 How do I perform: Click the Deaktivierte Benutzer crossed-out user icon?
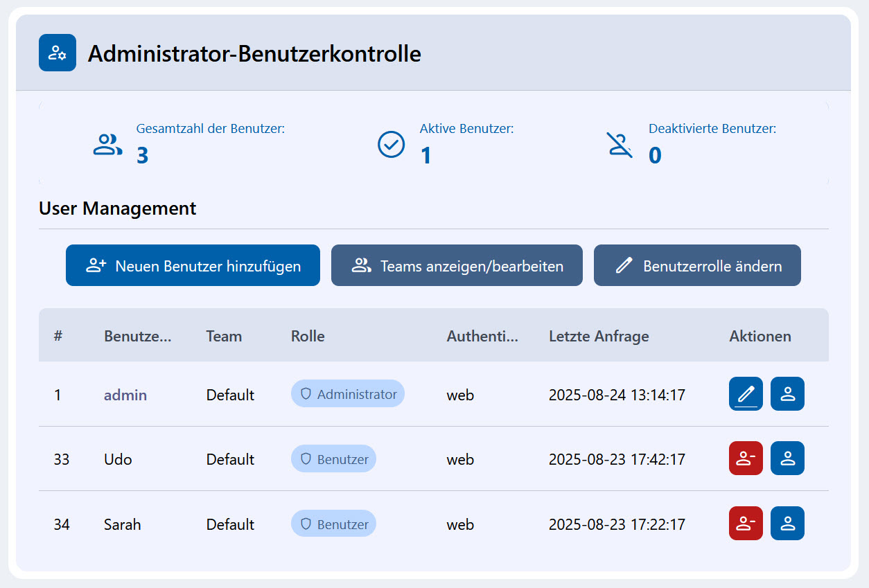(620, 145)
